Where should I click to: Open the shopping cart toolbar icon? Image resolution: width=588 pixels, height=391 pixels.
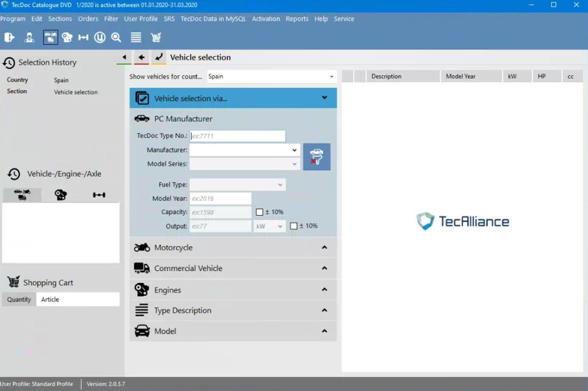pos(156,37)
